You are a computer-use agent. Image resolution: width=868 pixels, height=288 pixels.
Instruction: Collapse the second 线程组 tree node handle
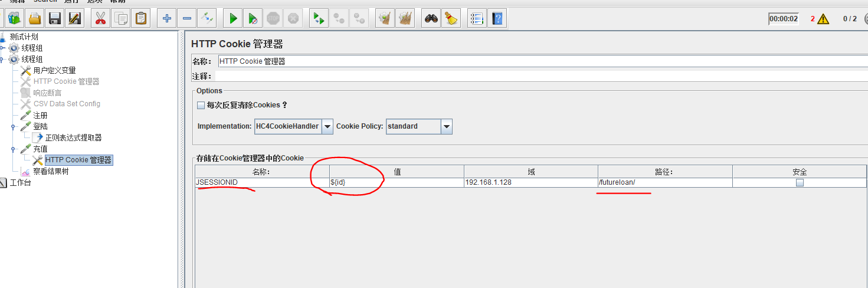pyautogui.click(x=2, y=59)
